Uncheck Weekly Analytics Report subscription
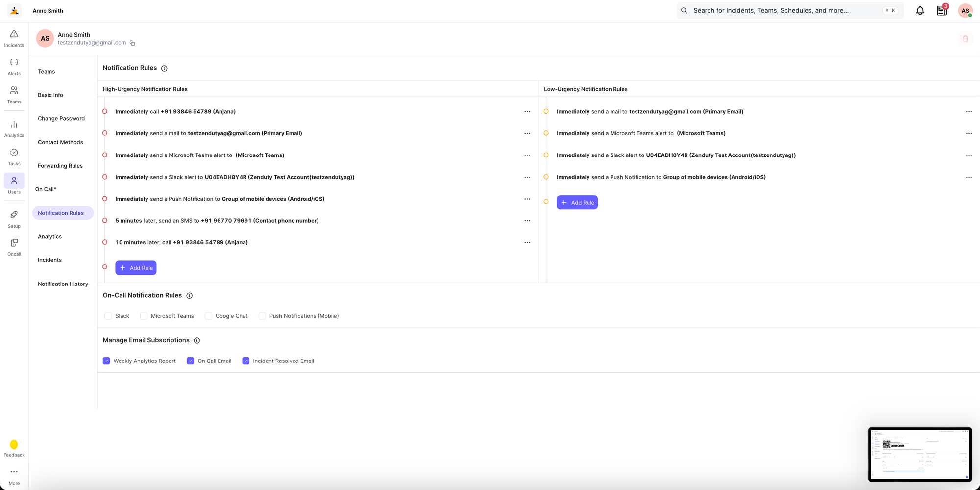This screenshot has width=980, height=490. (106, 361)
